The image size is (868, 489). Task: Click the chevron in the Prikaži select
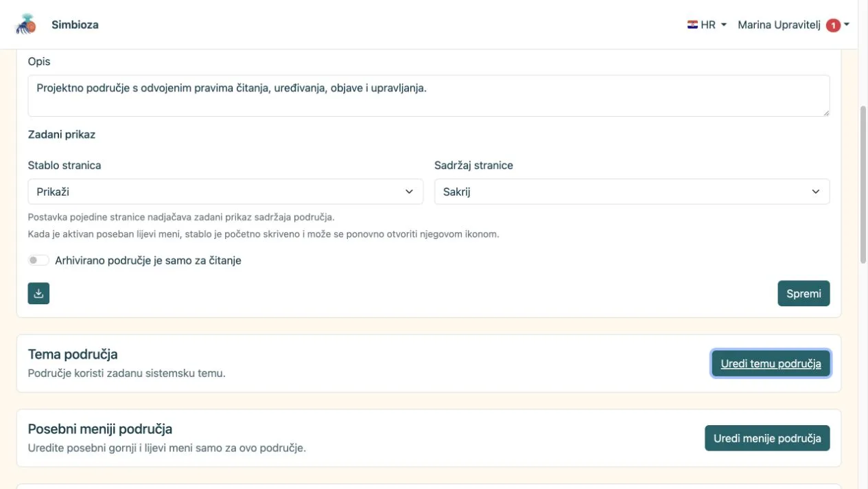pyautogui.click(x=410, y=192)
